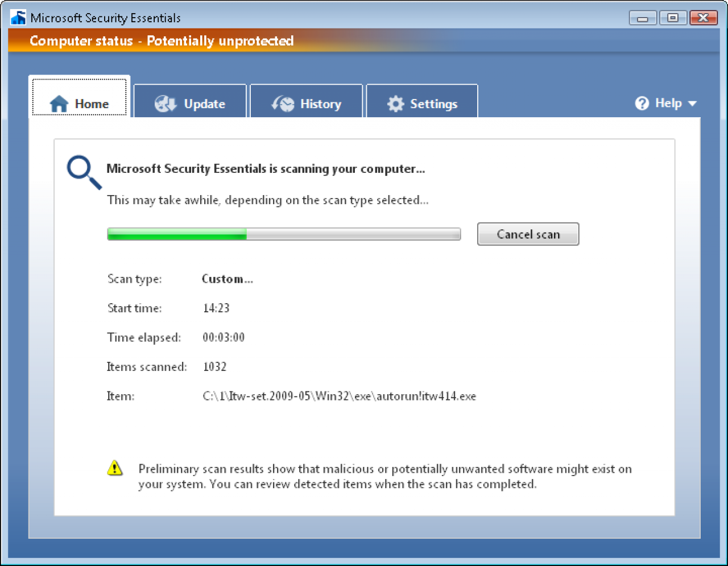Click the clock icon on History tab
728x566 pixels.
click(283, 104)
